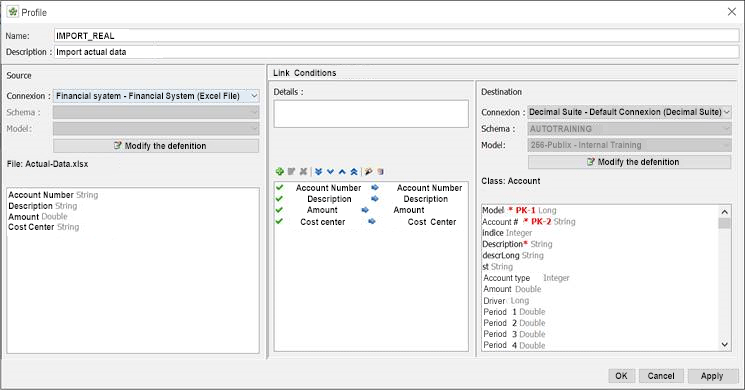Select destination field Account # PK-2
This screenshot has height=390, width=745.
tap(528, 221)
